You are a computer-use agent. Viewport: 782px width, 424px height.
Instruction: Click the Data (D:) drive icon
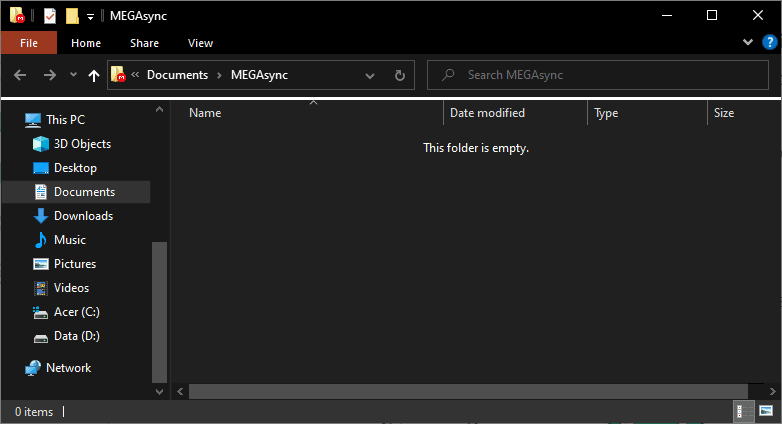pyautogui.click(x=40, y=337)
